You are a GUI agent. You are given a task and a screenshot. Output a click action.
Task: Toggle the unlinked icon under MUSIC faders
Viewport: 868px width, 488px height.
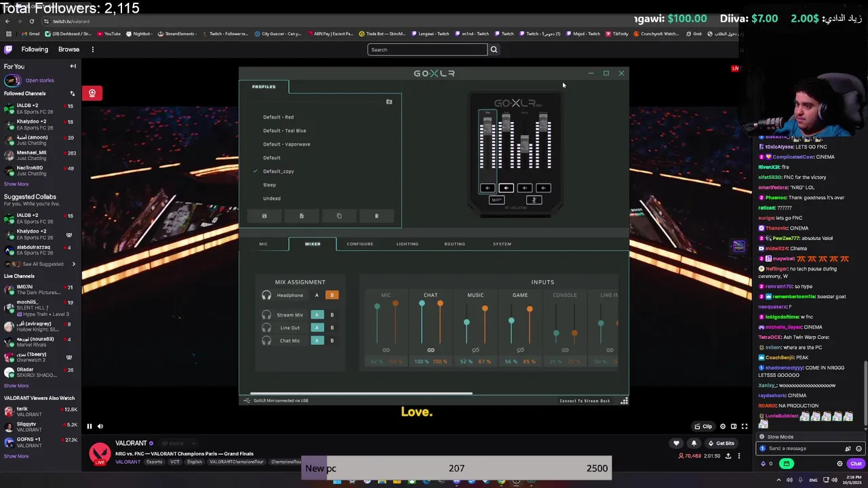(475, 350)
